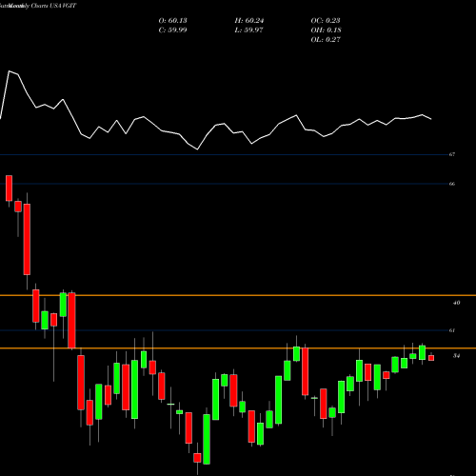
Task: Click the 'OH: 0.18' value
Action: [326, 30]
